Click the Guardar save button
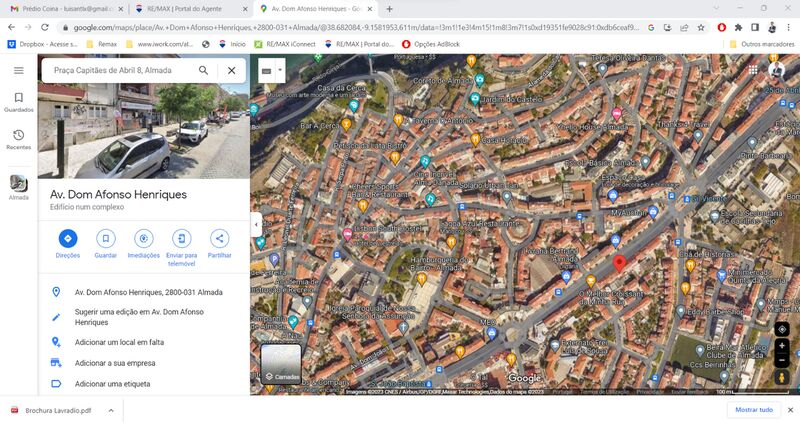Image resolution: width=800 pixels, height=425 pixels. tap(106, 244)
